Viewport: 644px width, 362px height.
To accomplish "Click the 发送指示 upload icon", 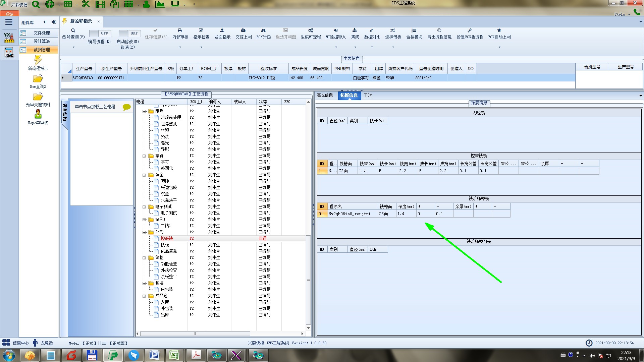I will (x=222, y=31).
